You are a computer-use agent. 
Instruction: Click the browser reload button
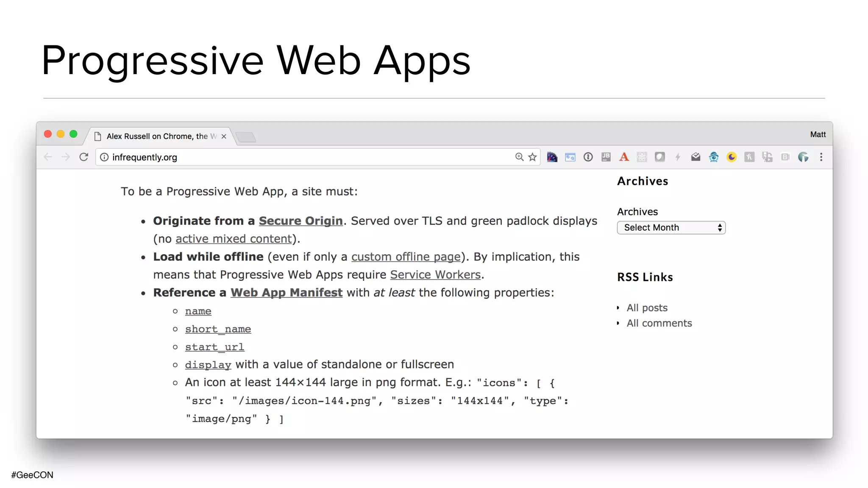[84, 157]
